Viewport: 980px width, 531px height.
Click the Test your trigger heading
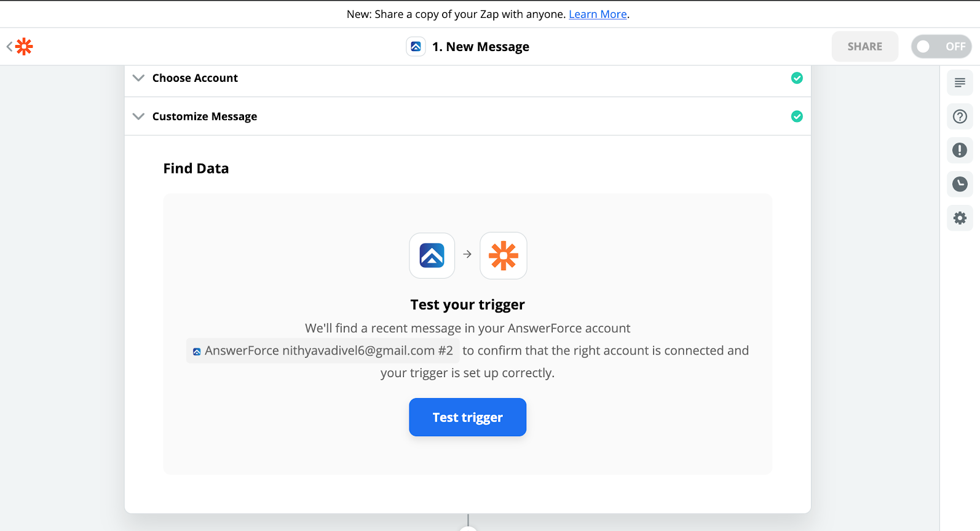(468, 305)
